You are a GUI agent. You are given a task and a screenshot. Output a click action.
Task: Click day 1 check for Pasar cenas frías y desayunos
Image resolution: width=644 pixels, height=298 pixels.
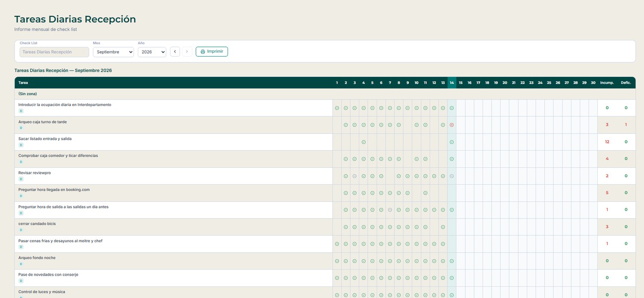click(x=337, y=244)
